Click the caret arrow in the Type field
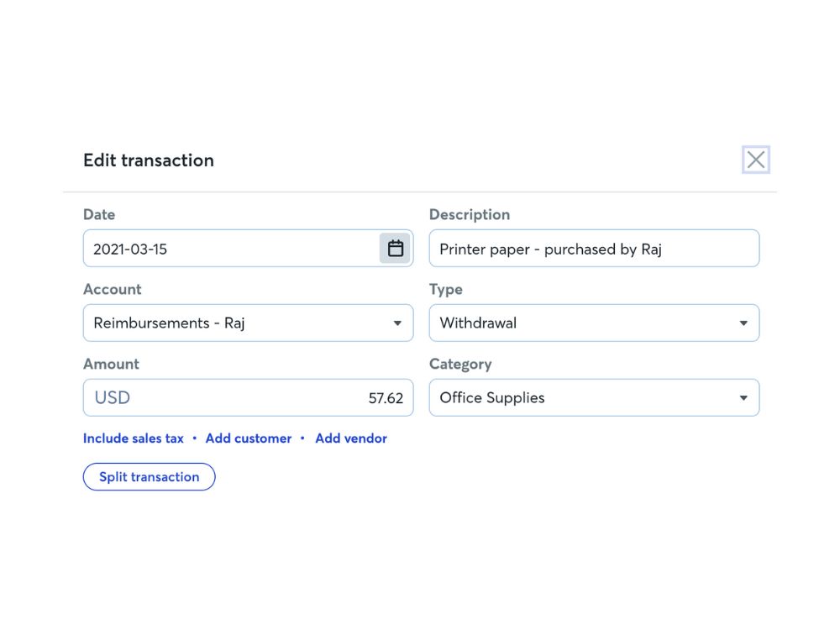Image resolution: width=840 pixels, height=630 pixels. click(x=743, y=323)
